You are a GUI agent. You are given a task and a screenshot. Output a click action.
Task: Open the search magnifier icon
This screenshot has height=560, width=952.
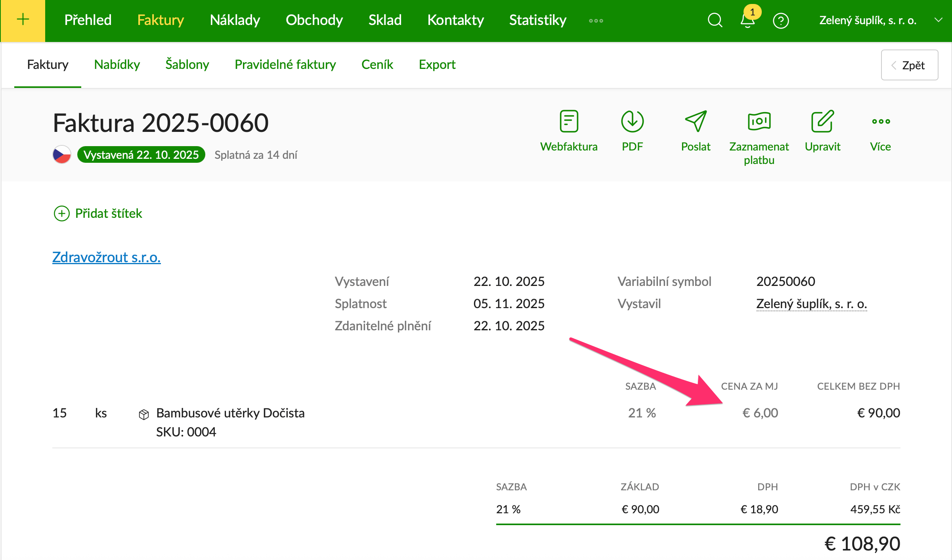(715, 20)
